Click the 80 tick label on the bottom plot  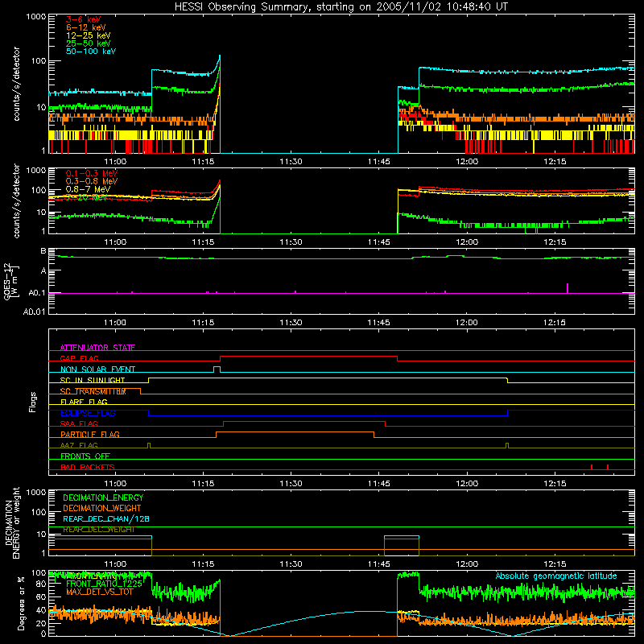[x=41, y=584]
